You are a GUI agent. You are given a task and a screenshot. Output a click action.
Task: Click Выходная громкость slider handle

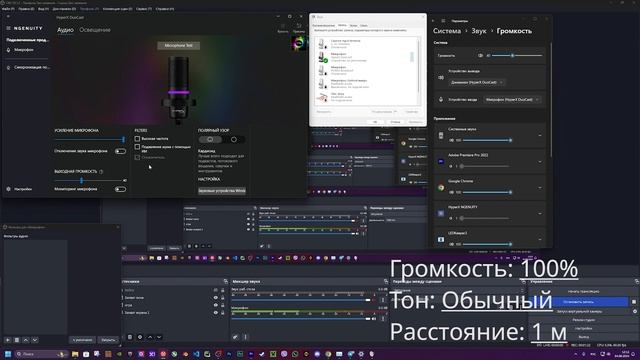click(x=82, y=180)
